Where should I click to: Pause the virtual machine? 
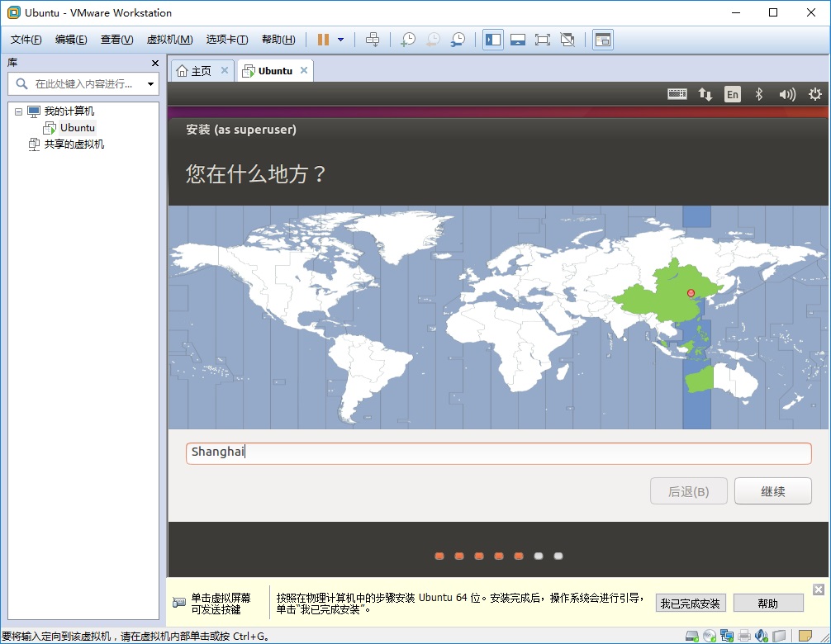323,40
